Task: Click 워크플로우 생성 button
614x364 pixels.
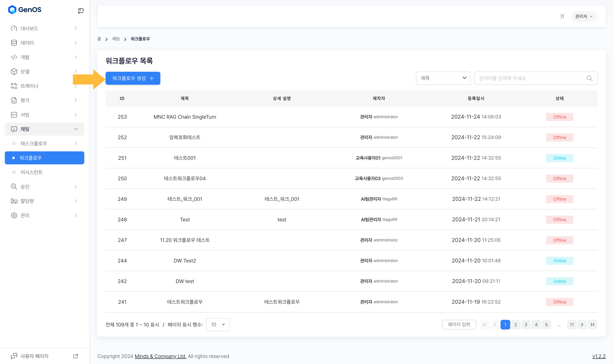Action: (133, 78)
